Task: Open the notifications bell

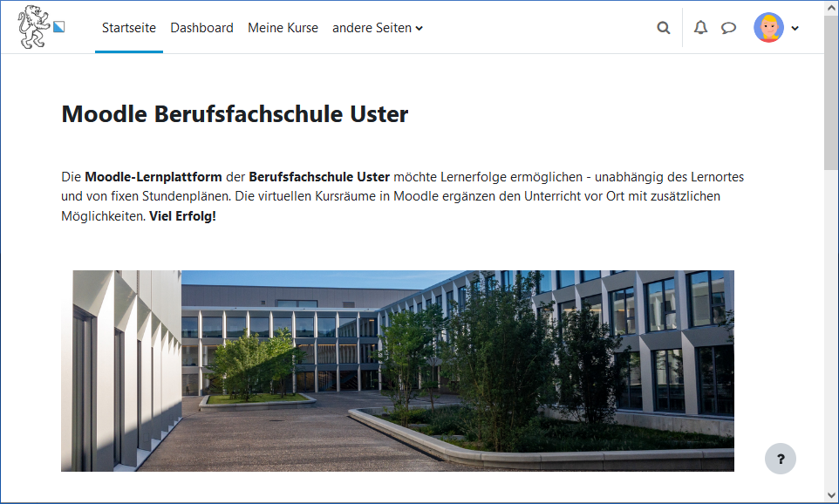Action: point(700,28)
